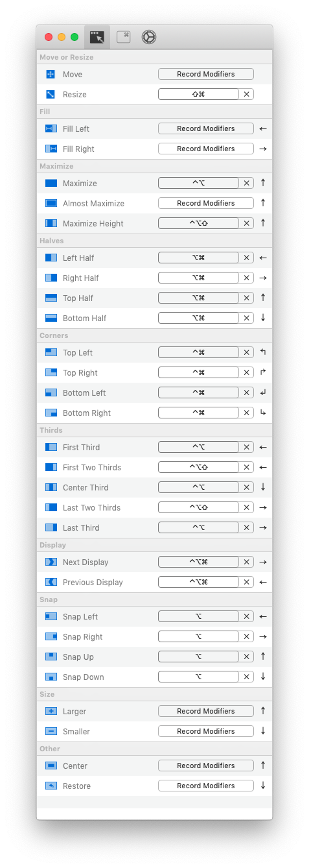Open the settings gear toolbar tab
Image resolution: width=309 pixels, height=868 pixels.
[149, 37]
